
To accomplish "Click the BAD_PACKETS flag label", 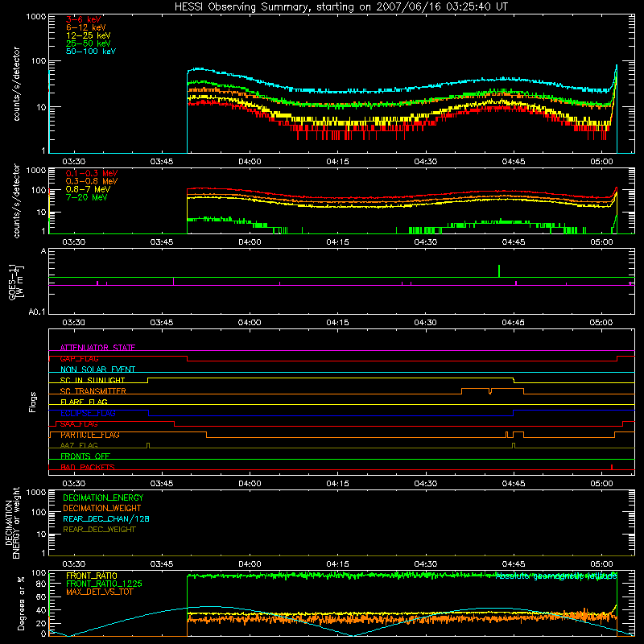I will point(88,467).
